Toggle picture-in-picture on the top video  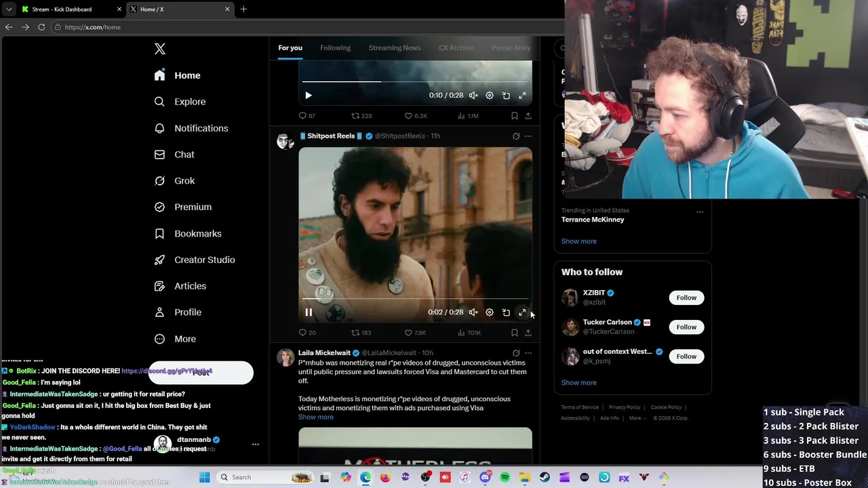(506, 96)
